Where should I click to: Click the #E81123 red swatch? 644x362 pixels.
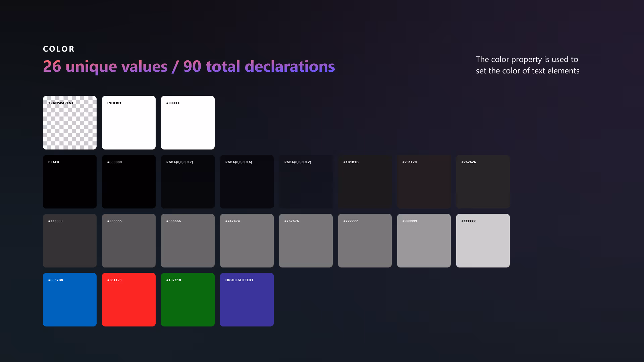coord(128,299)
